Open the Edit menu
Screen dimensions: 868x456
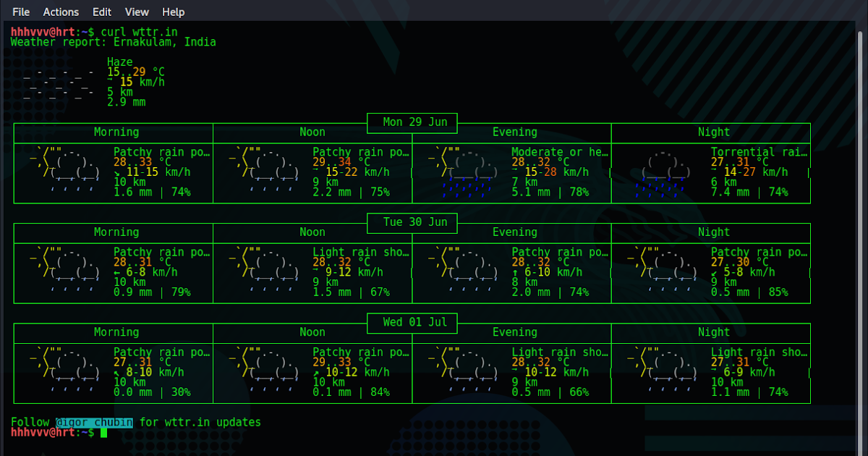(x=101, y=12)
